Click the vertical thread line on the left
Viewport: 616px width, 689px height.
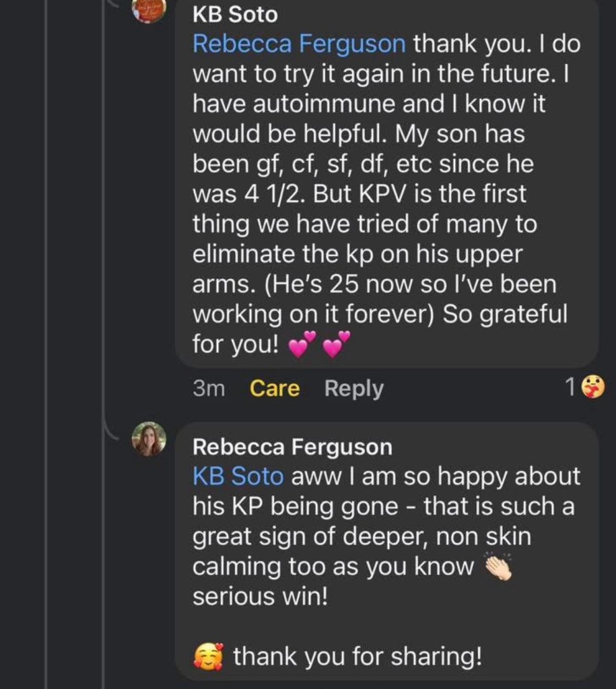tap(46, 337)
